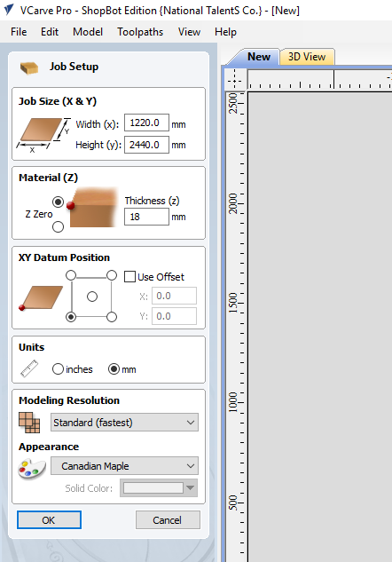Select Z Zero at material bottom
This screenshot has width=392, height=562.
[58, 226]
